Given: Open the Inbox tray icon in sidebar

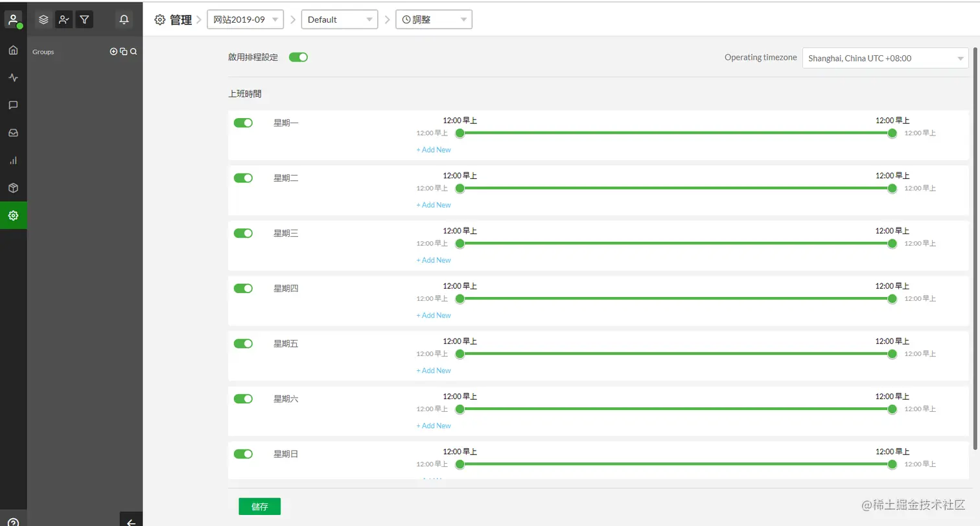Looking at the screenshot, I should pos(13,133).
